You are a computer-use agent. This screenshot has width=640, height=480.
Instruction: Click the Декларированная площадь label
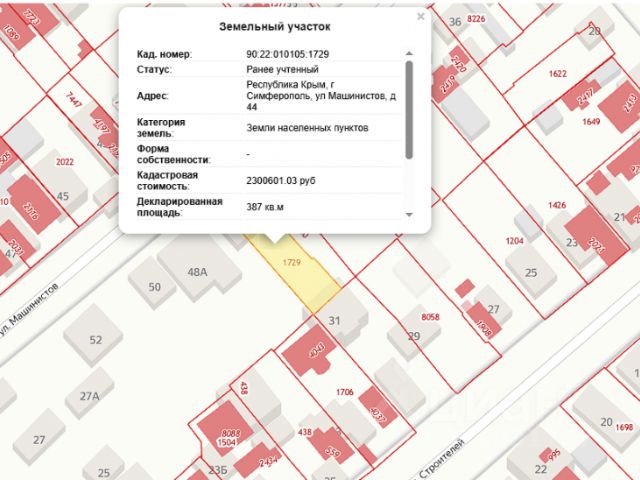(x=180, y=207)
